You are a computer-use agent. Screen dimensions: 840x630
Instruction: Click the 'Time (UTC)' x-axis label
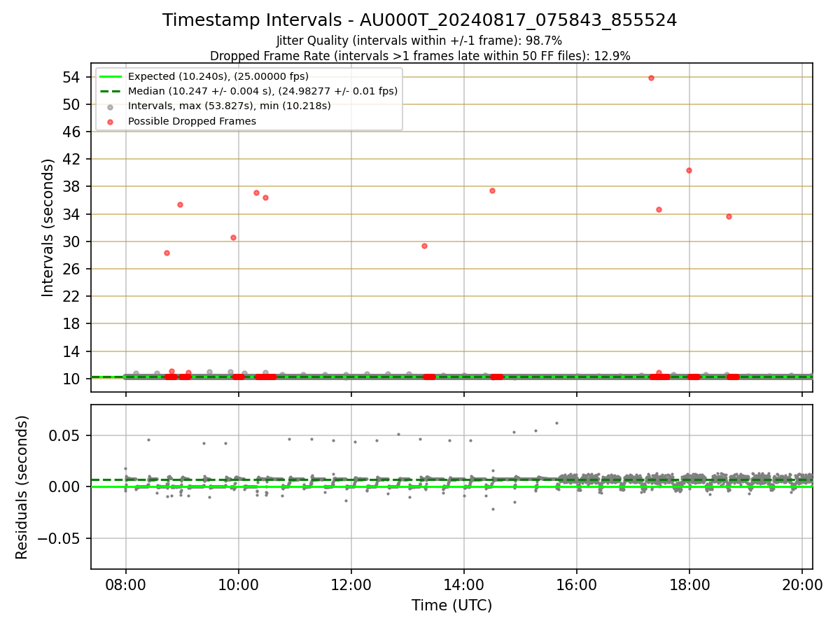pos(451,605)
